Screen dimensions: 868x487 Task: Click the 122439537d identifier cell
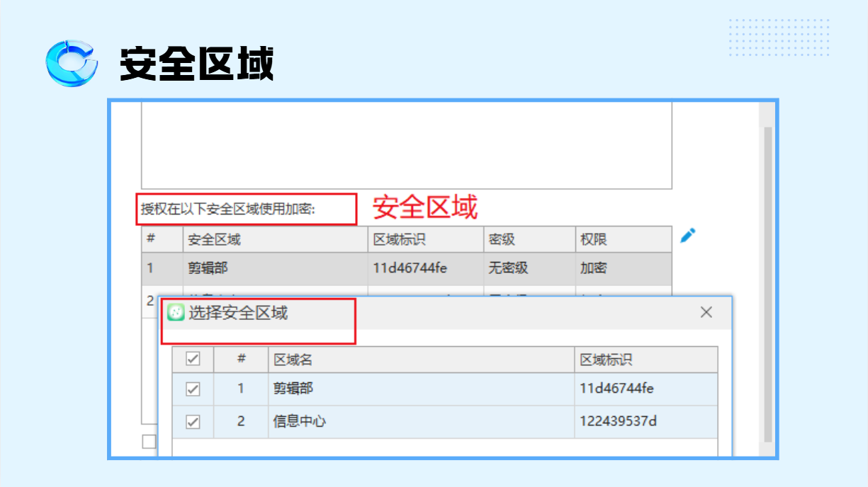coord(618,421)
